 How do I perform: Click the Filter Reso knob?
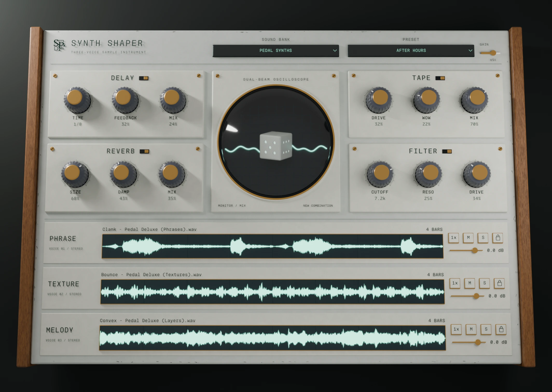pyautogui.click(x=428, y=174)
